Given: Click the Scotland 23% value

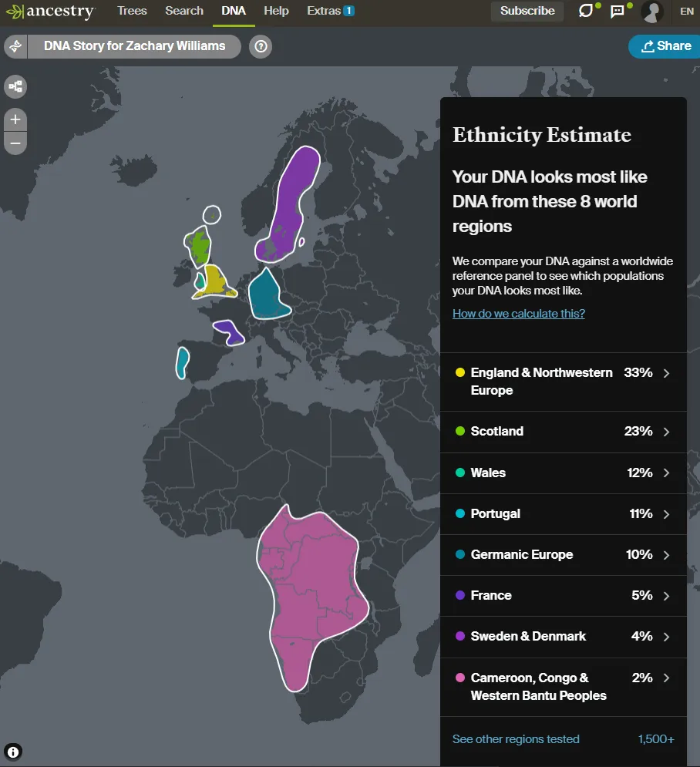Looking at the screenshot, I should click(638, 431).
